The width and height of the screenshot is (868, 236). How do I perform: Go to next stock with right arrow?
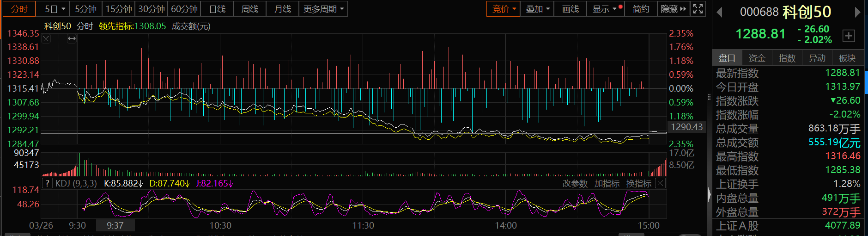857,12
